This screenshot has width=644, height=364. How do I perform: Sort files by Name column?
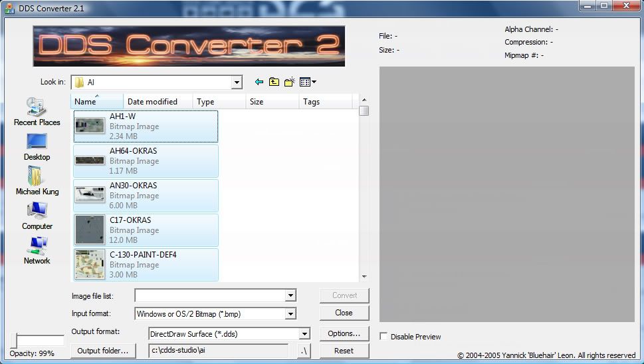tap(97, 102)
